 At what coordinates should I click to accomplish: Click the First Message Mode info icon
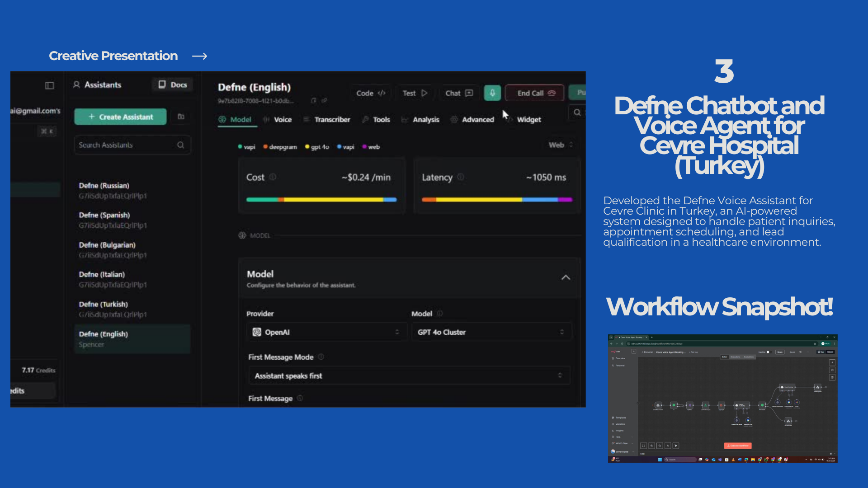321,357
